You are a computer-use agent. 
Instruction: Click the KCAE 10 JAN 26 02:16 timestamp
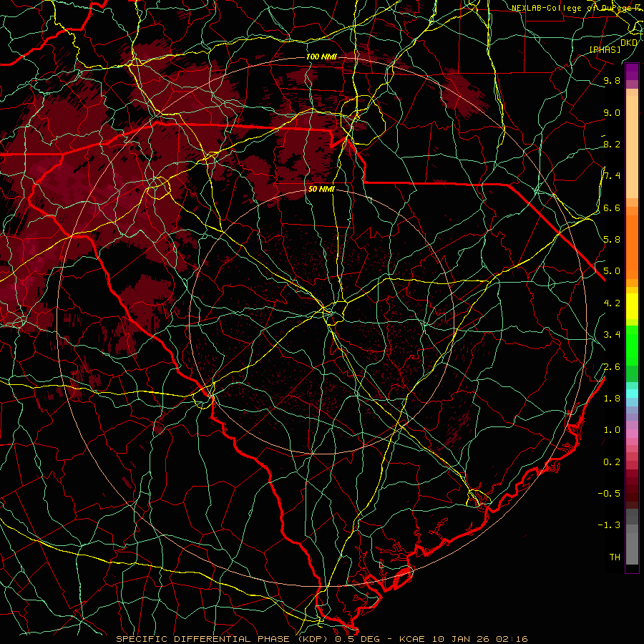[464, 639]
